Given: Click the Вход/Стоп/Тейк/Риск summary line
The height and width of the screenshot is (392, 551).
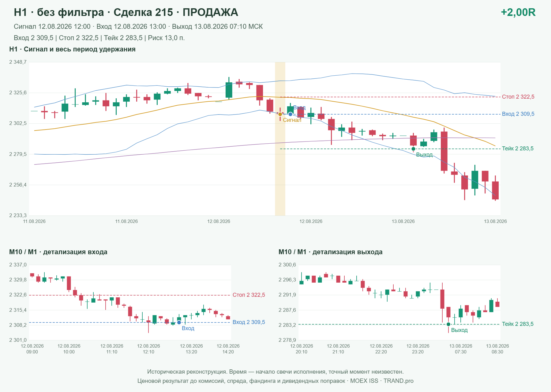Looking at the screenshot, I should [x=99, y=38].
